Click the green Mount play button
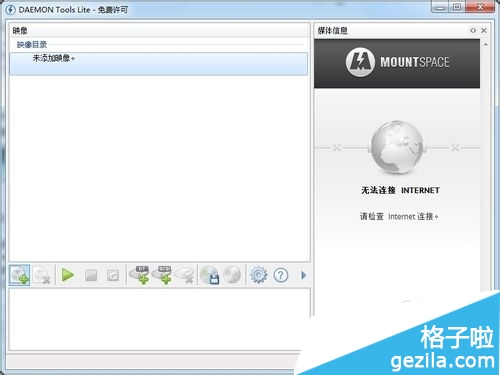The height and width of the screenshot is (375, 500). coord(68,275)
